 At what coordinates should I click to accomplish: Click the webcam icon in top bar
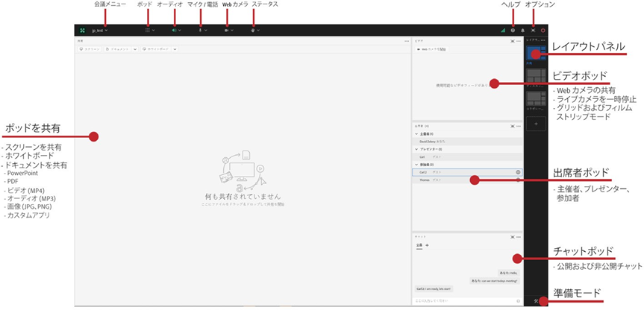(x=227, y=31)
